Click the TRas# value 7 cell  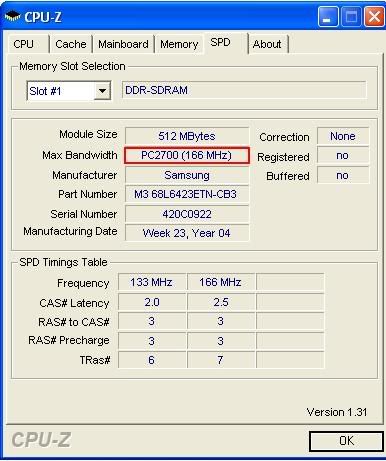click(x=221, y=360)
